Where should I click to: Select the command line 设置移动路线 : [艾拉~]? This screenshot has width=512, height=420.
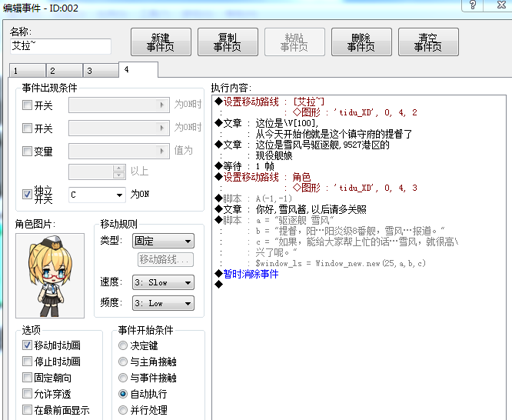coord(270,102)
